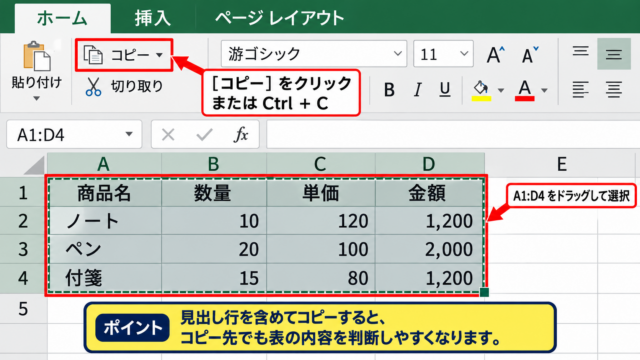This screenshot has height=360, width=640.
Task: Open the 貼り付け dropdown arrow
Action: pyautogui.click(x=37, y=98)
